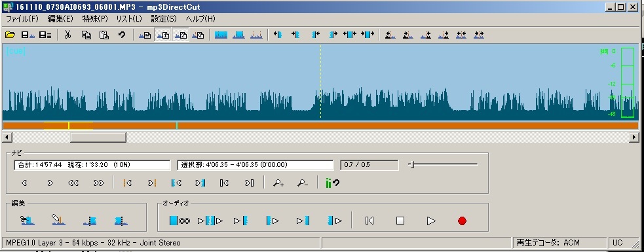Stop playback with the square button
The width and height of the screenshot is (644, 252).
tap(400, 221)
